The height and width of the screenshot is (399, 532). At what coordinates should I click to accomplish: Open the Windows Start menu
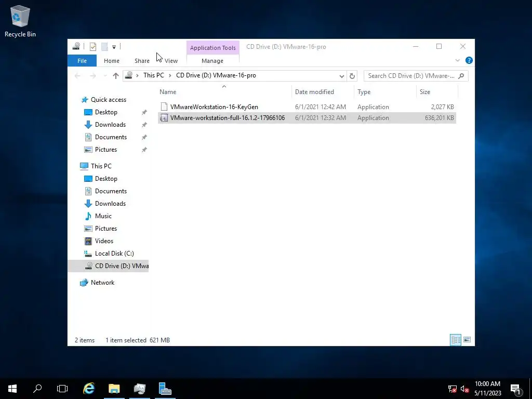(x=12, y=389)
